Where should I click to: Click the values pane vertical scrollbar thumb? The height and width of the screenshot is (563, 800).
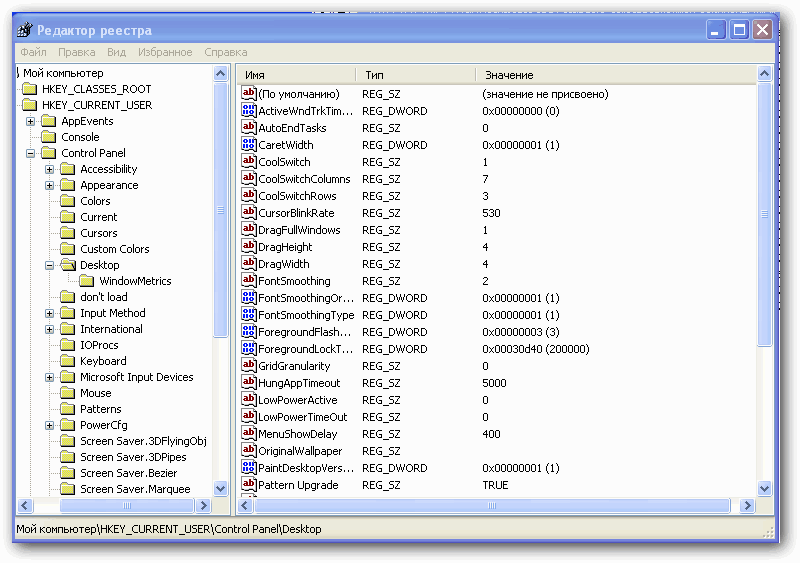coord(764,214)
